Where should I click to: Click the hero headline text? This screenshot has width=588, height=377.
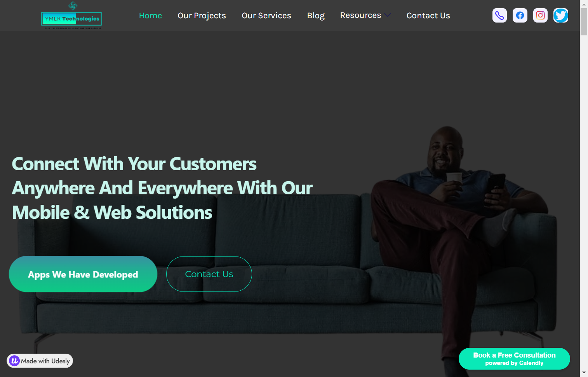[x=162, y=188]
